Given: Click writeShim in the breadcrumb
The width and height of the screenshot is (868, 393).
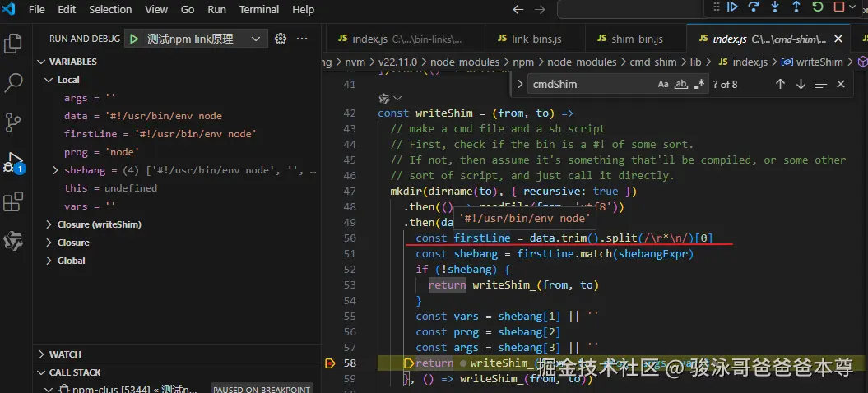Looking at the screenshot, I should [819, 62].
